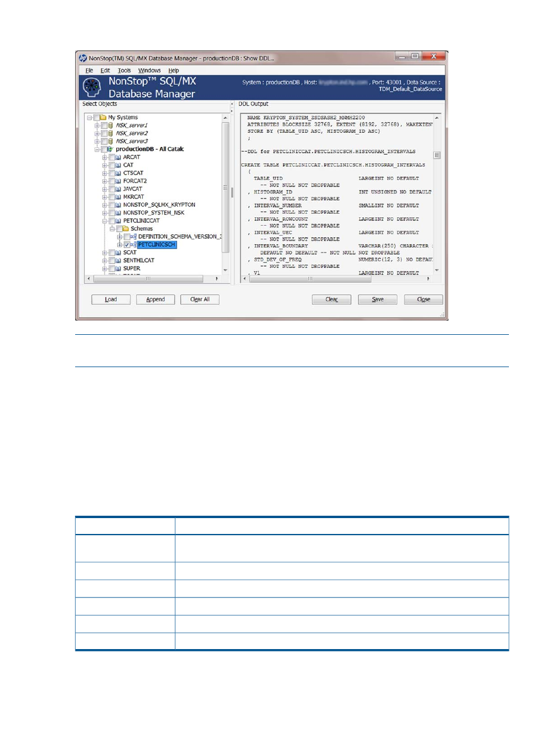This screenshot has height=746, width=560.
Task: Open the File menu
Action: click(x=89, y=70)
